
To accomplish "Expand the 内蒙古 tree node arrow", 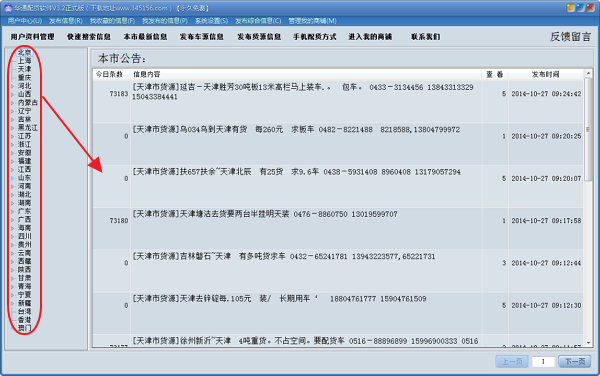I will pos(12,103).
